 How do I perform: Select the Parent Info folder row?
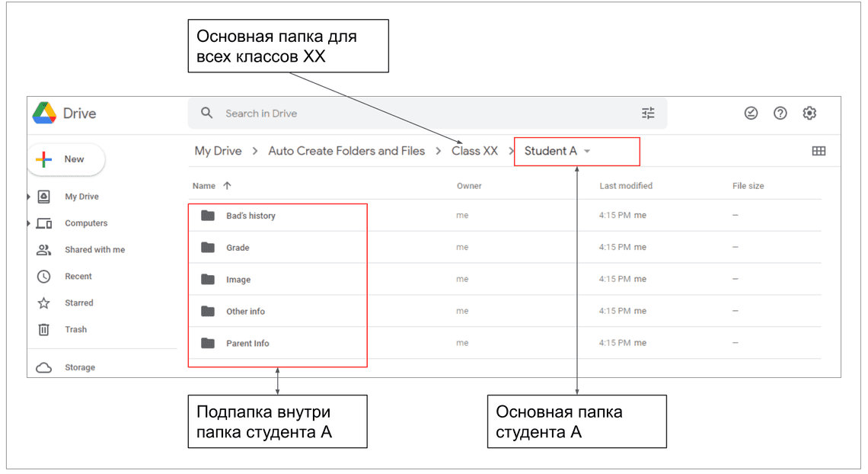[247, 344]
